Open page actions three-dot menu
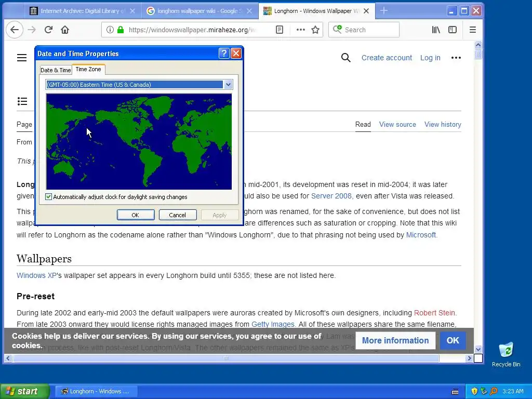This screenshot has height=399, width=532. tap(301, 30)
